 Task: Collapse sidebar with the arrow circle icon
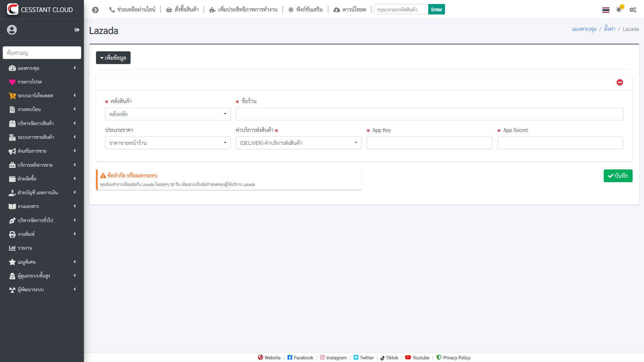click(x=95, y=10)
